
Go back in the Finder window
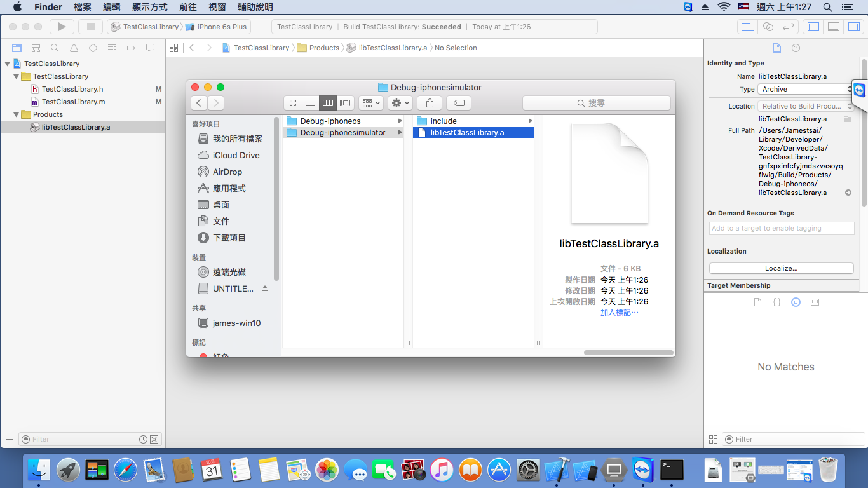tap(200, 102)
